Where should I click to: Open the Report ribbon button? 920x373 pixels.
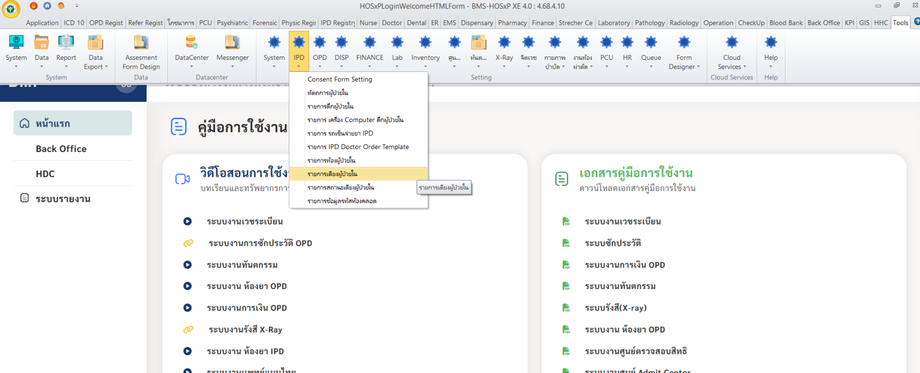click(x=66, y=51)
